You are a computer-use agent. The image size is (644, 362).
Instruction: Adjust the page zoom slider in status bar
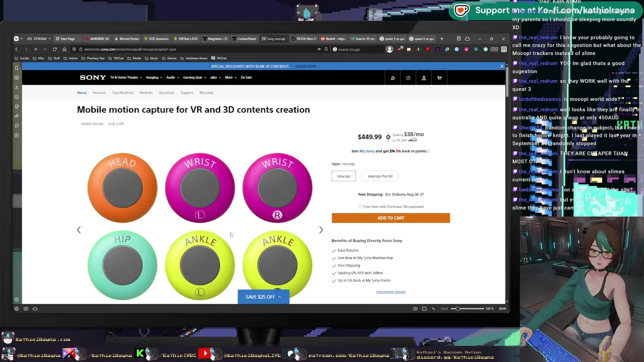click(x=468, y=308)
